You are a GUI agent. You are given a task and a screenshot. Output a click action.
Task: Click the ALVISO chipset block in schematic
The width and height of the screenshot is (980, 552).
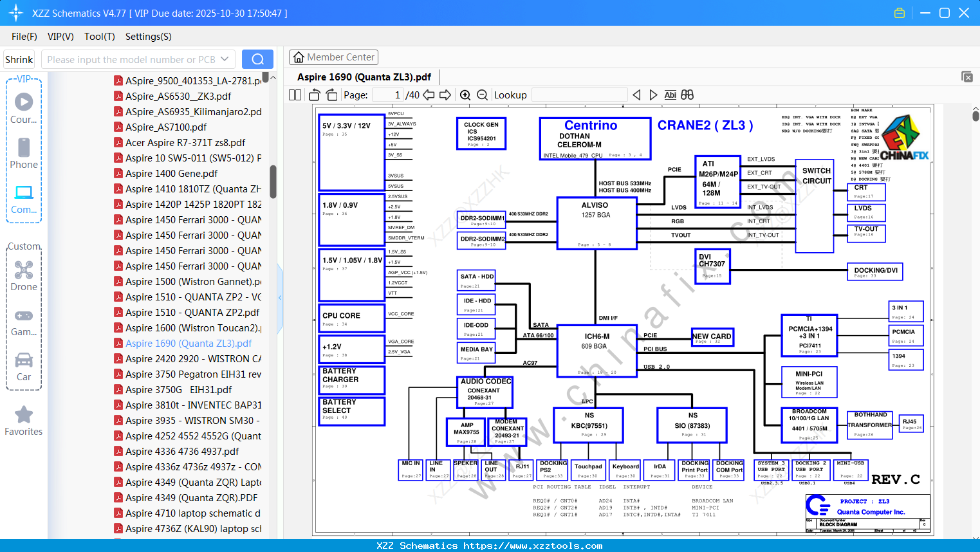[597, 223]
